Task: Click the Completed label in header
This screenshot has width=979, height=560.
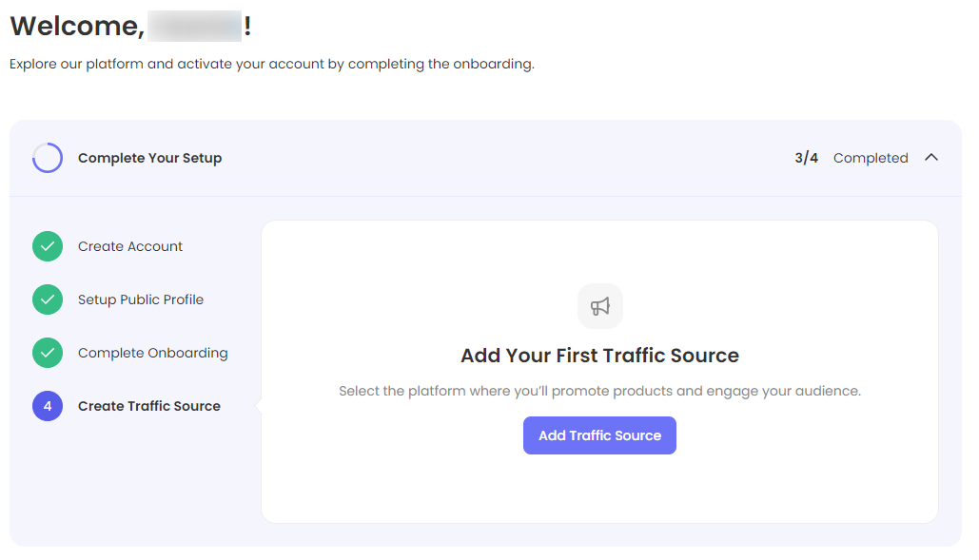Action: pos(871,158)
